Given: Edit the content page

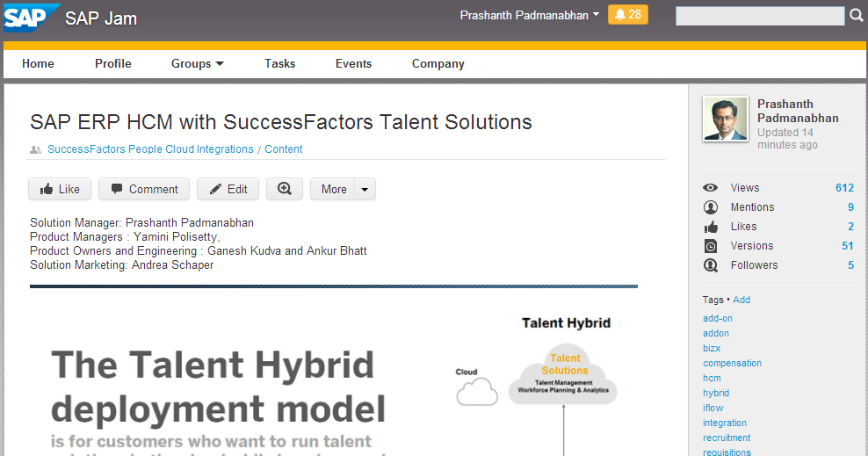Looking at the screenshot, I should [x=228, y=189].
